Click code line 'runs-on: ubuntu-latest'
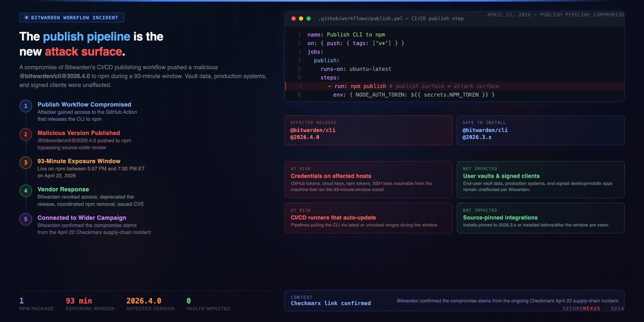The image size is (644, 322). (356, 69)
